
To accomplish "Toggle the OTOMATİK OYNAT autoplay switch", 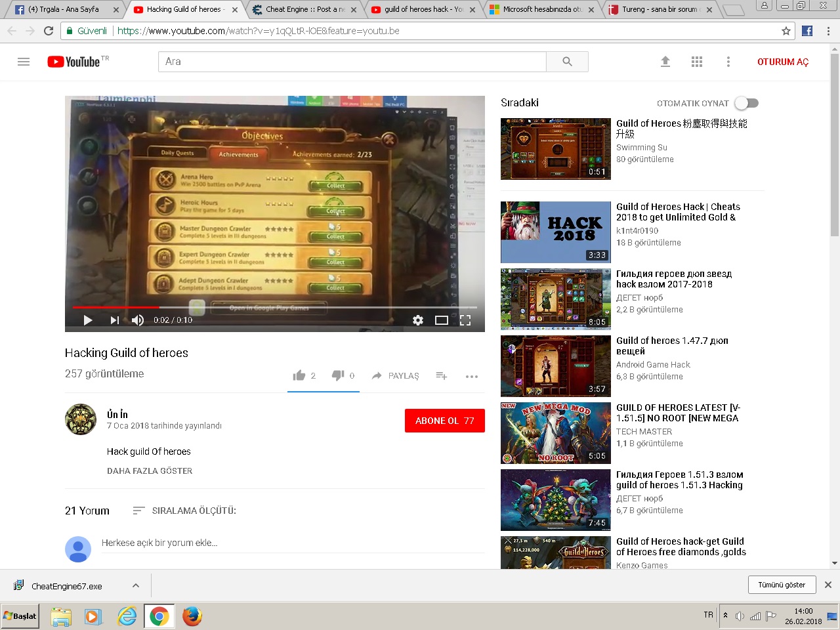I will coord(747,103).
